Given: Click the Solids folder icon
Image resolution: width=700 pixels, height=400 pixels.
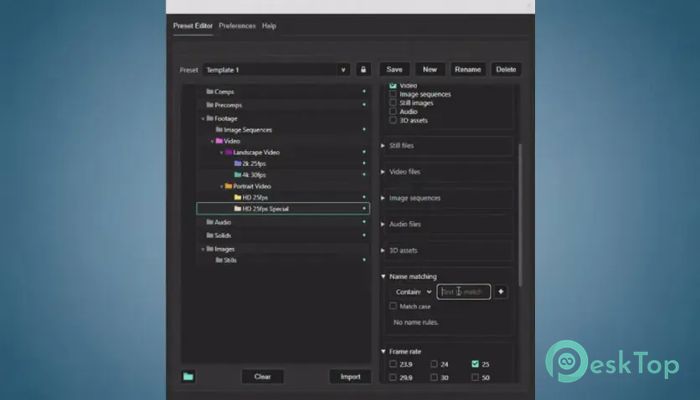Looking at the screenshot, I should [x=210, y=235].
